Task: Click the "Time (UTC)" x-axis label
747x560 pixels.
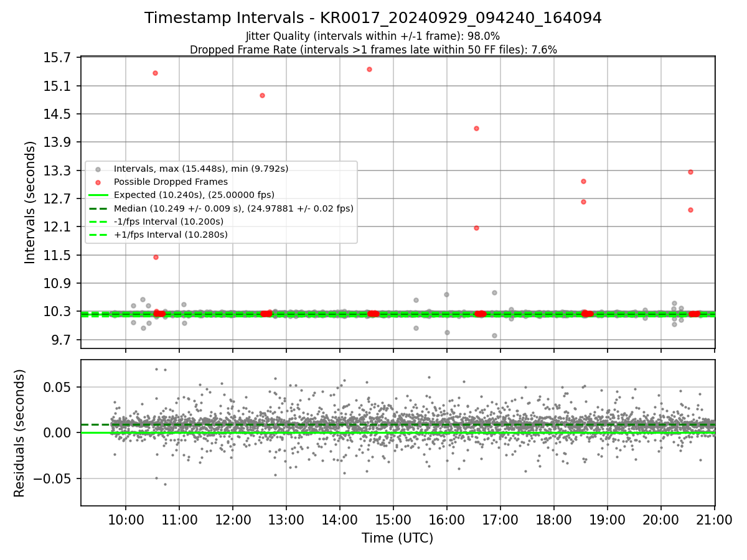Action: (397, 538)
